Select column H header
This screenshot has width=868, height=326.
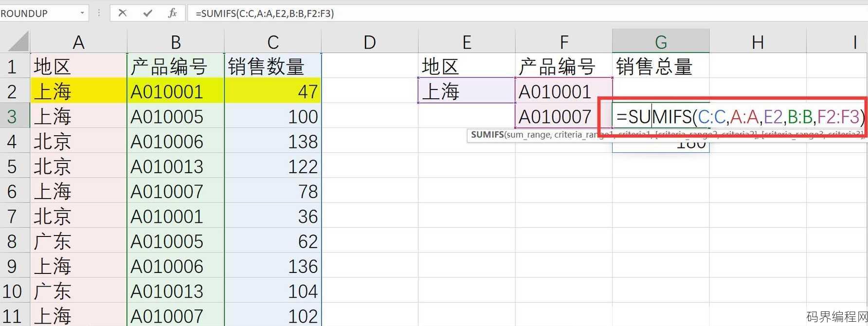pos(758,42)
